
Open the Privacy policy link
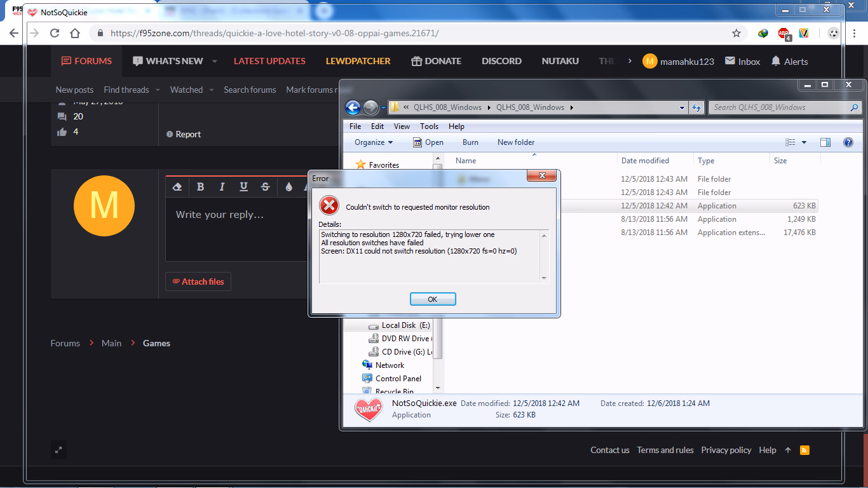coord(726,450)
